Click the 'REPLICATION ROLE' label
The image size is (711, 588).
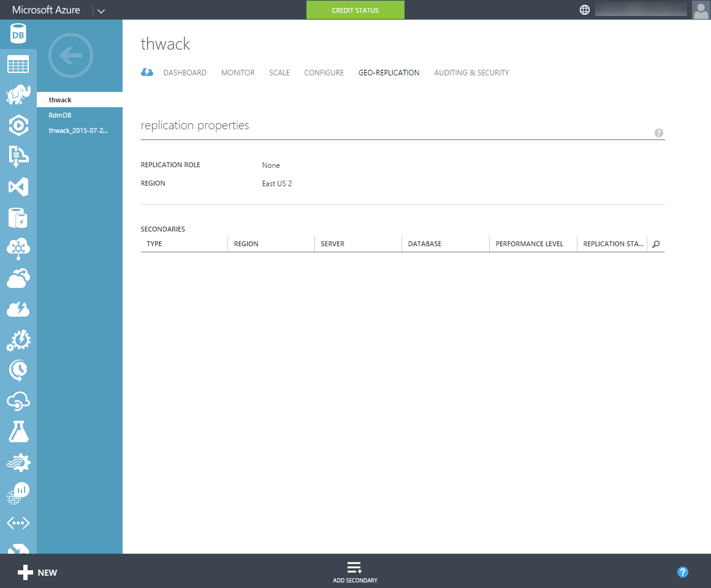(170, 165)
